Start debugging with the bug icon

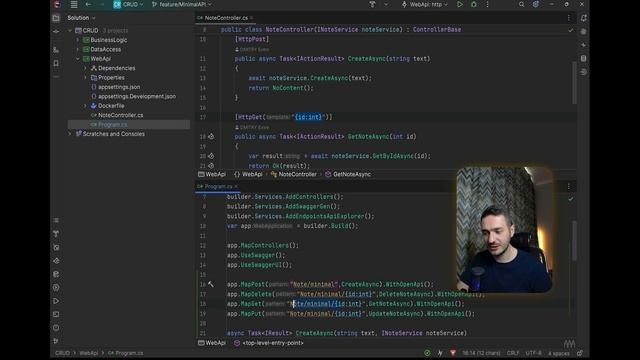(473, 4)
